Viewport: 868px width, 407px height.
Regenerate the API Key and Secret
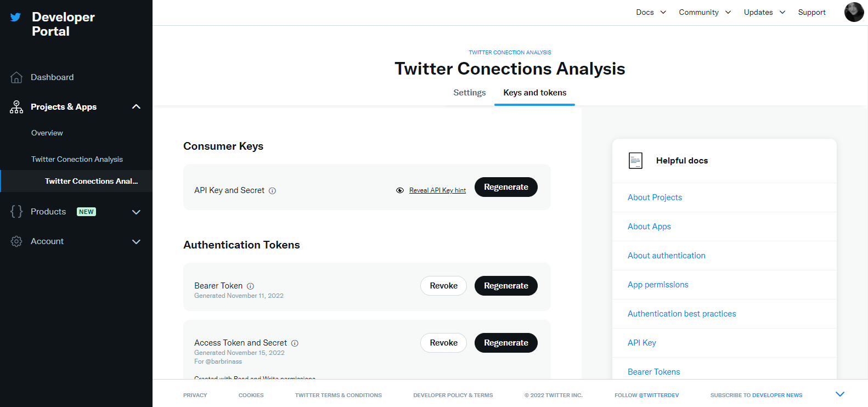coord(506,187)
